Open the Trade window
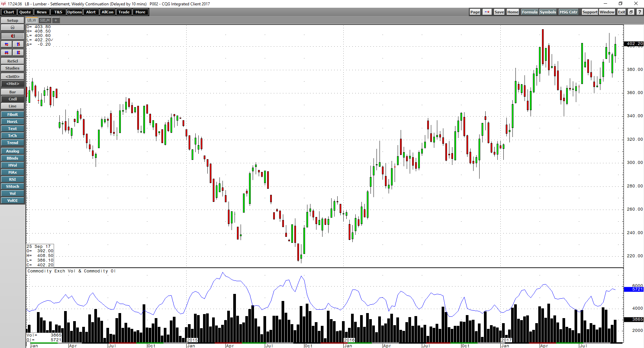Screen dimensions: 644x348 coord(124,12)
